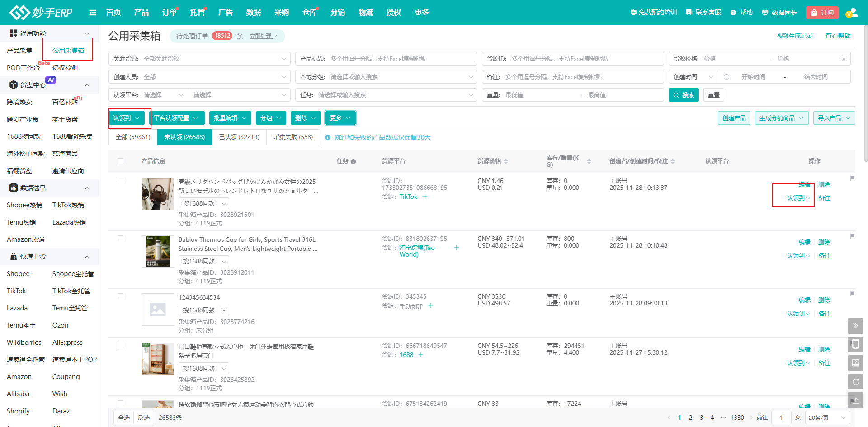The image size is (868, 427).
Task: Open the 订单 menu in top navigation
Action: [169, 13]
